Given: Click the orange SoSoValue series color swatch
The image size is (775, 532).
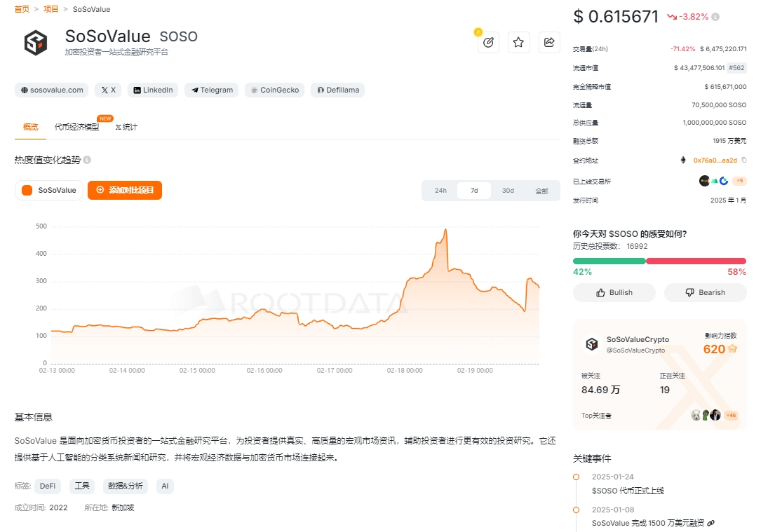Looking at the screenshot, I should pyautogui.click(x=27, y=190).
